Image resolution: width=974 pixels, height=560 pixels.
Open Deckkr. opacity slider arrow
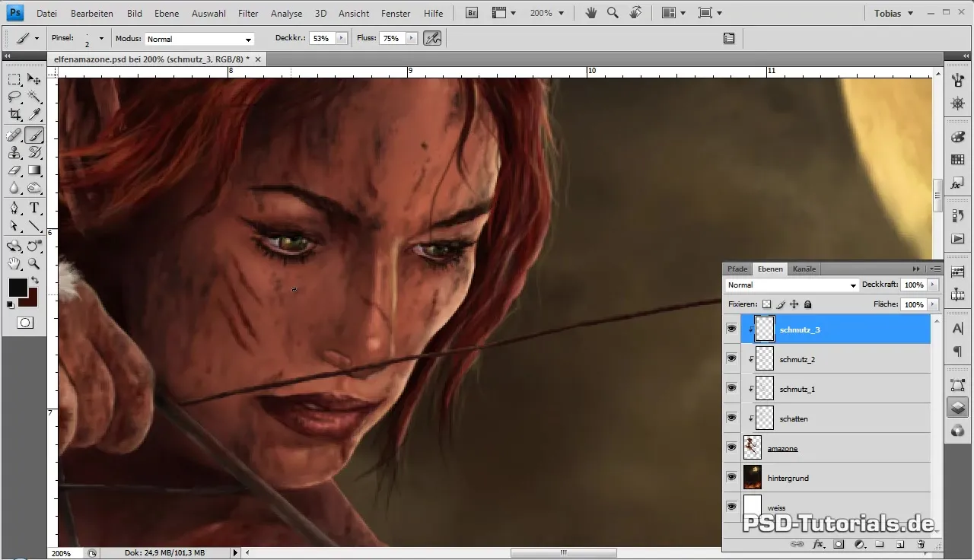[341, 38]
